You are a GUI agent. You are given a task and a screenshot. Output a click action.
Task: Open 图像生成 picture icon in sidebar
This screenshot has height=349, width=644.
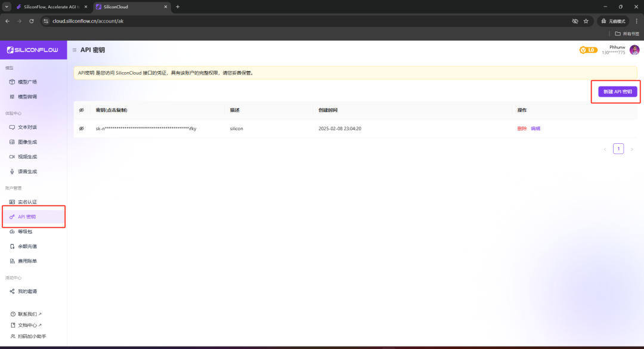pyautogui.click(x=12, y=142)
